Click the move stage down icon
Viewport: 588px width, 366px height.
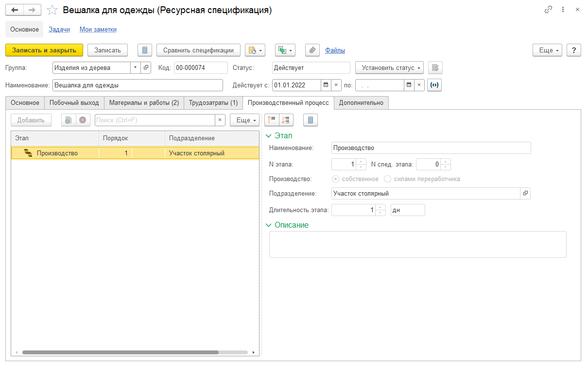286,120
